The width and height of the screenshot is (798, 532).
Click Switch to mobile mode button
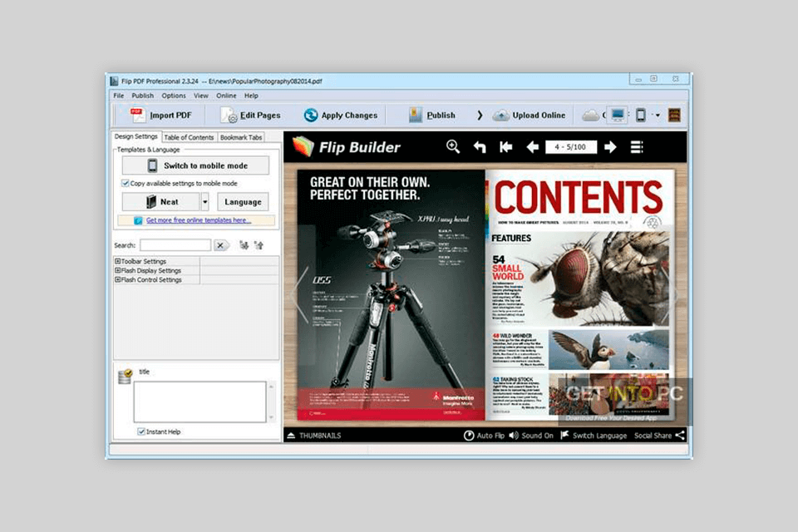coord(195,166)
